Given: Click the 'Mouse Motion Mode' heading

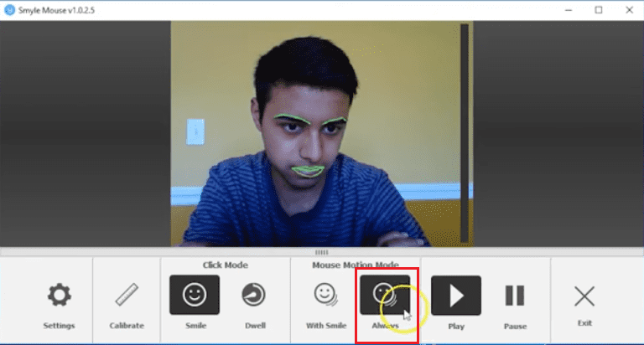Looking at the screenshot, I should pos(356,265).
